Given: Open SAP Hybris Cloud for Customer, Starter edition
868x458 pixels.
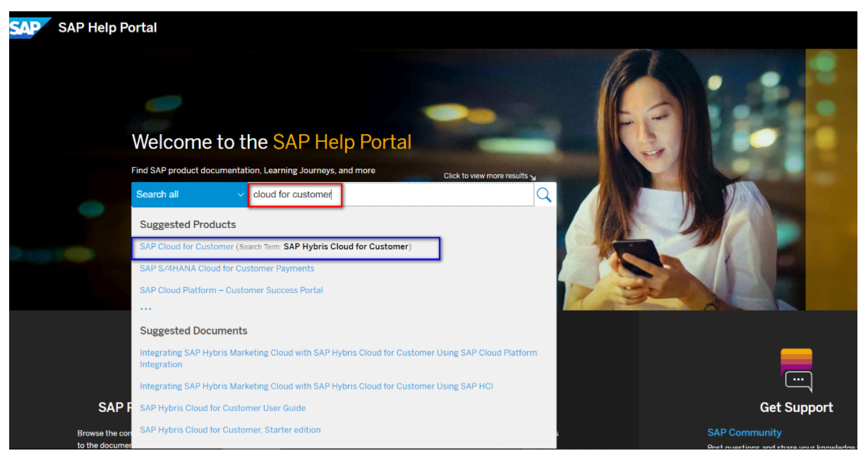Looking at the screenshot, I should coord(230,430).
